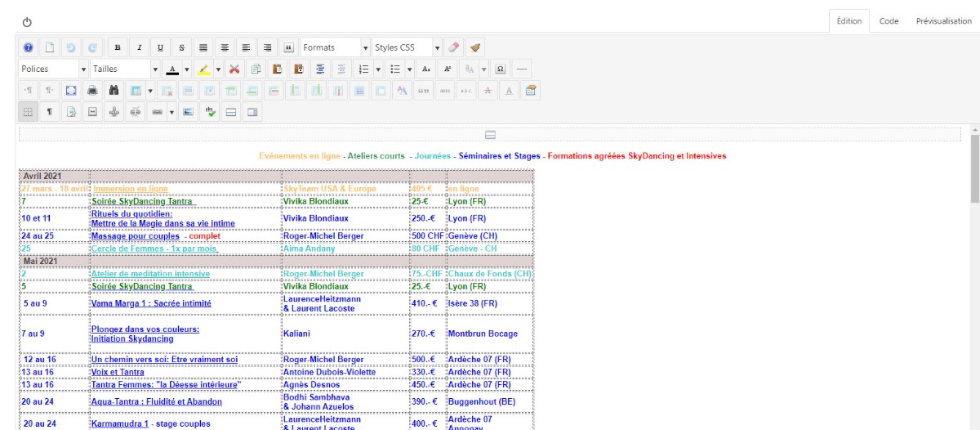Toggle fullscreen editor mode
This screenshot has height=430, width=980.
[71, 90]
